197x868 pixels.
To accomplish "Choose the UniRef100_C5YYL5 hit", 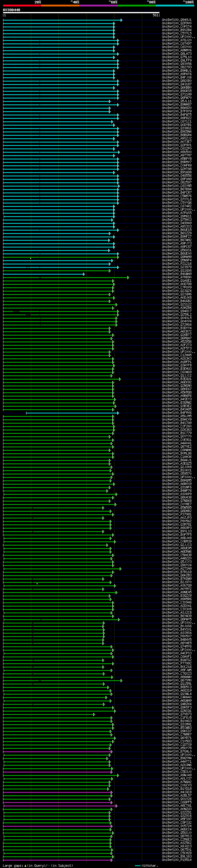I will [177, 33].
